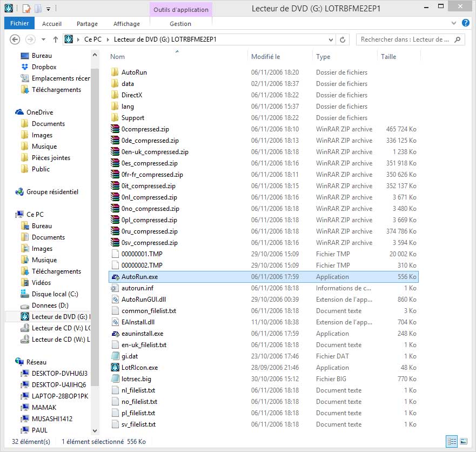Click the 0en-uk_compressed.zip file name
476x452 pixels.
tap(155, 152)
